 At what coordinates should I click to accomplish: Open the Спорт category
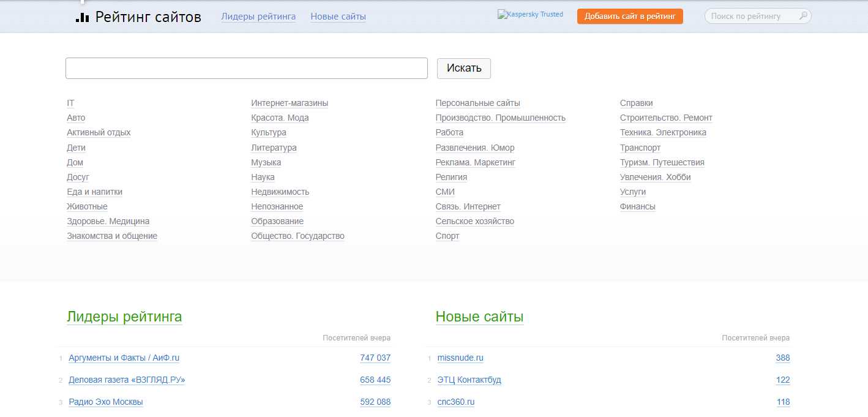pos(447,236)
